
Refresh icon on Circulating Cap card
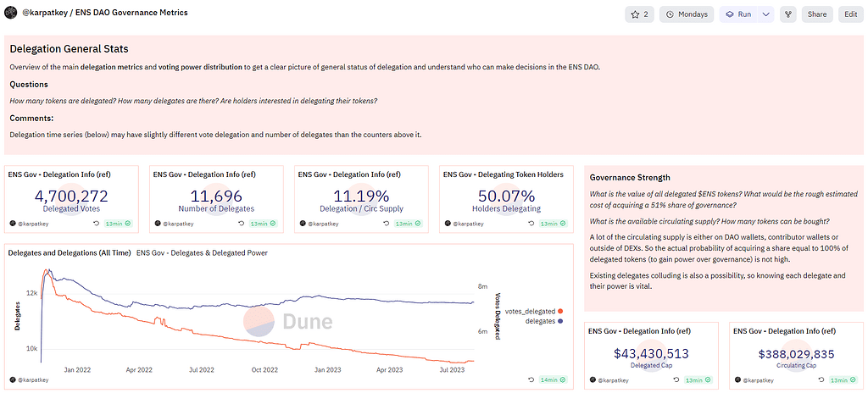coord(821,380)
